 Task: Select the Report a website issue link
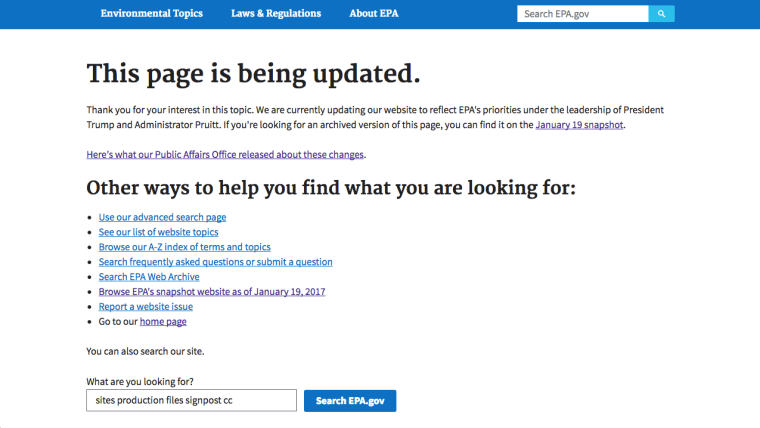(x=146, y=307)
